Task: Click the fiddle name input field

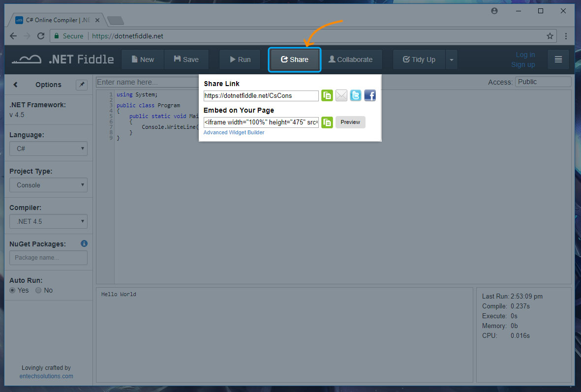Action: coord(148,82)
